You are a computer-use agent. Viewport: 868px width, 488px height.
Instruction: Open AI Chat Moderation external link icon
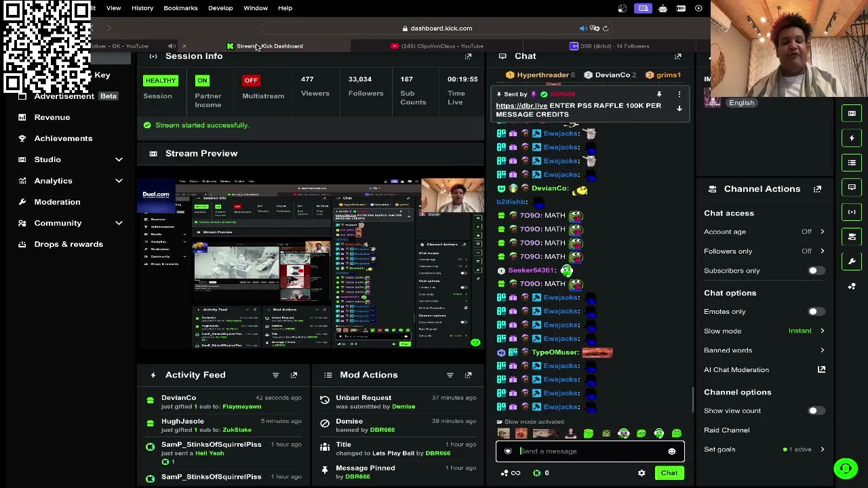821,369
